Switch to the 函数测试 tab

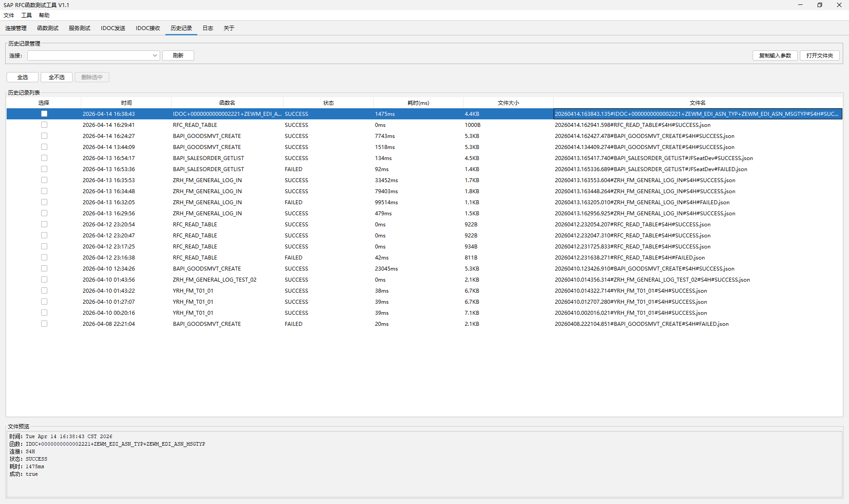(x=48, y=28)
